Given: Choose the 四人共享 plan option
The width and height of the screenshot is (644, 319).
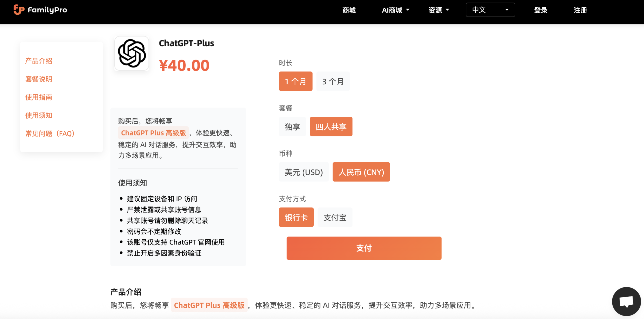Looking at the screenshot, I should tap(331, 127).
